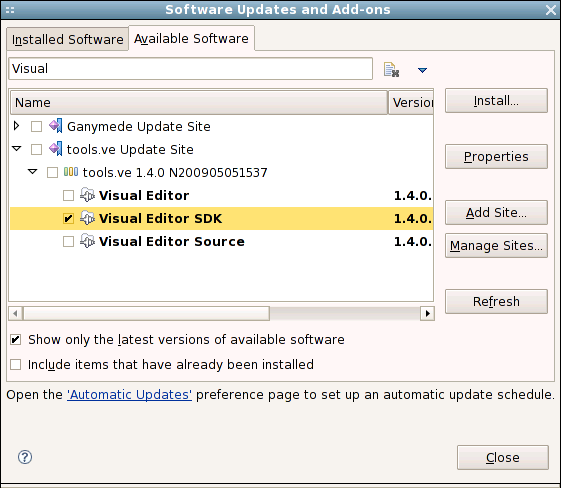Viewport: 561px width, 488px height.
Task: Click the scroll right arrow
Action: pos(427,313)
